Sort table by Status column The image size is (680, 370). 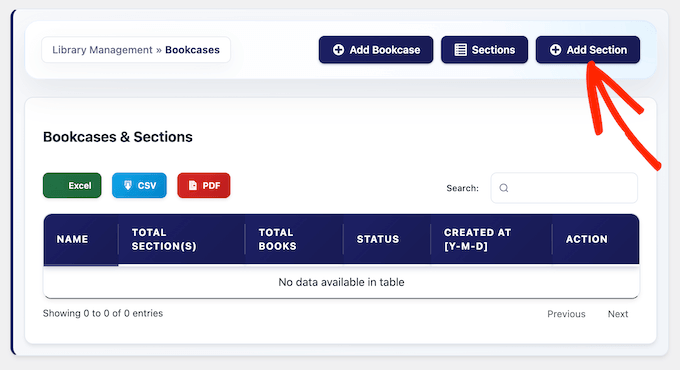[387, 239]
